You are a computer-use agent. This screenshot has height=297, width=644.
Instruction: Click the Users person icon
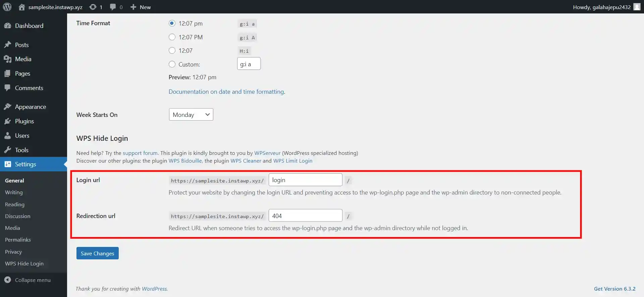pyautogui.click(x=8, y=135)
